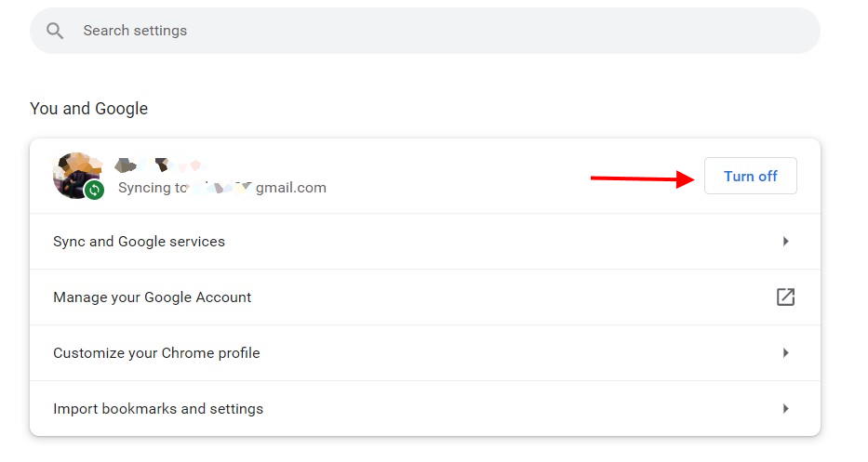This screenshot has height=462, width=868.
Task: Click the magnifying glass search icon
Action: (x=55, y=31)
